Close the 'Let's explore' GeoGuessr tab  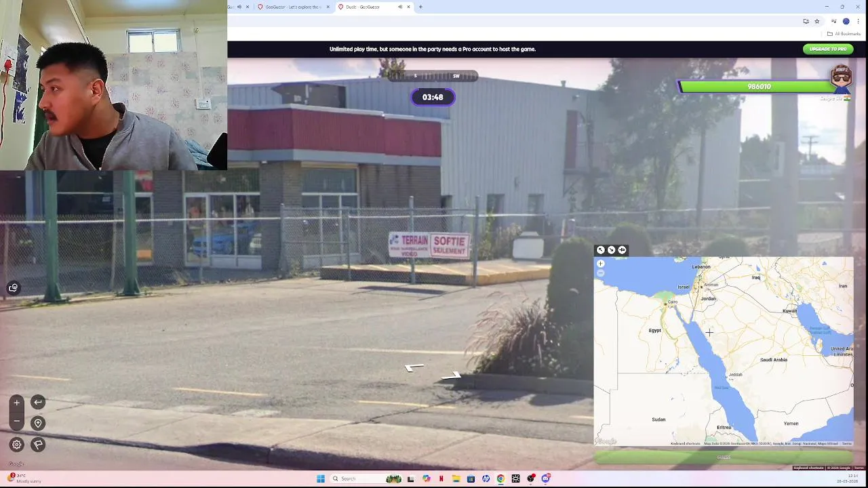pos(328,7)
